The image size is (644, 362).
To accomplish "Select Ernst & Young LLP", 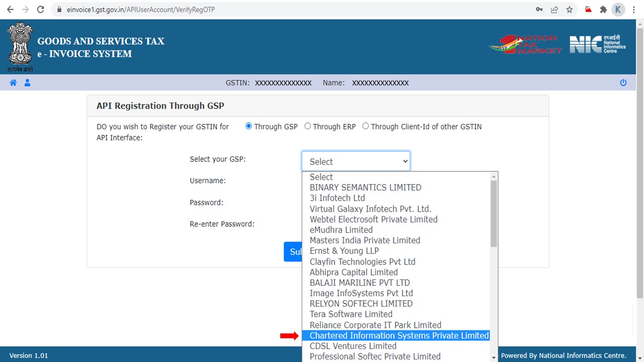I will 396,251.
